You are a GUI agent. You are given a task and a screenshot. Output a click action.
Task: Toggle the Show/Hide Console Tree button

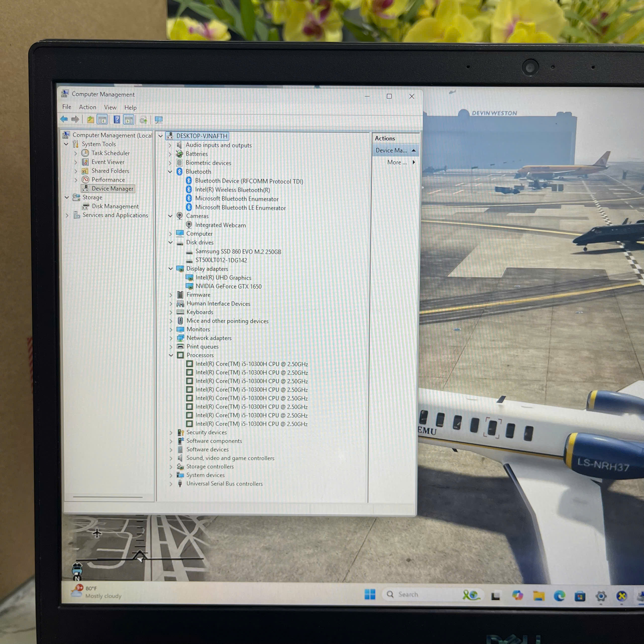(102, 120)
